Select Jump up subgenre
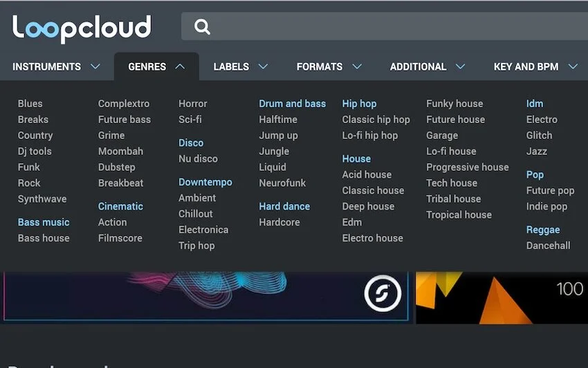Screen dimensions: 588x368 (x=278, y=136)
